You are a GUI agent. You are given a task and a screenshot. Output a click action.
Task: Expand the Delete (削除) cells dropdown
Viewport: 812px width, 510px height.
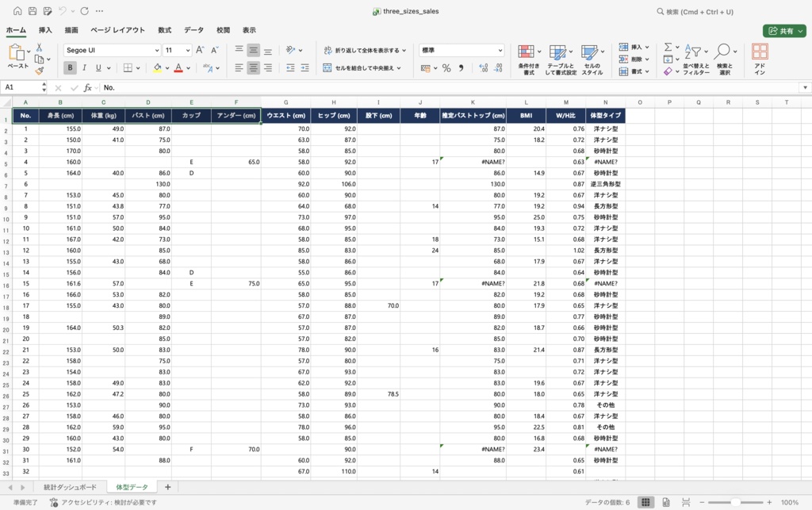click(x=647, y=59)
